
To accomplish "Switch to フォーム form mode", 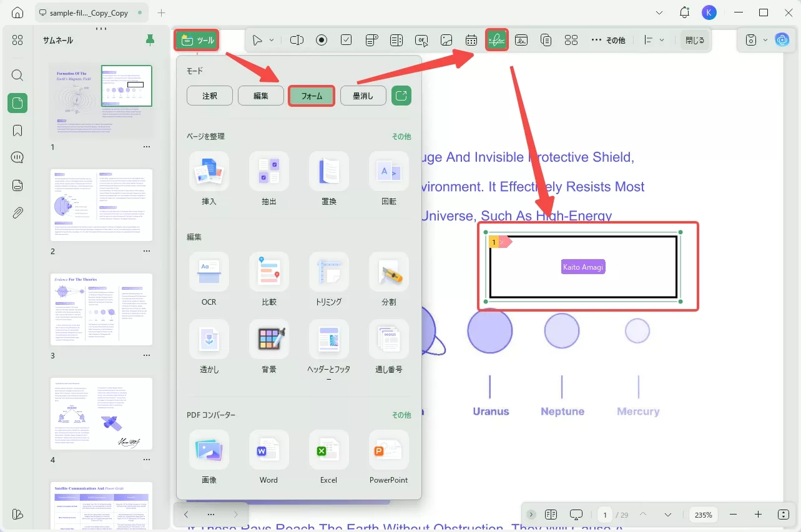I will [x=312, y=96].
